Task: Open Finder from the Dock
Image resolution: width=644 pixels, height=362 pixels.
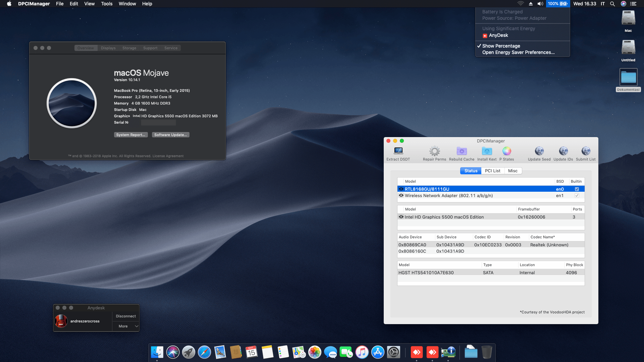Action: pos(157,352)
